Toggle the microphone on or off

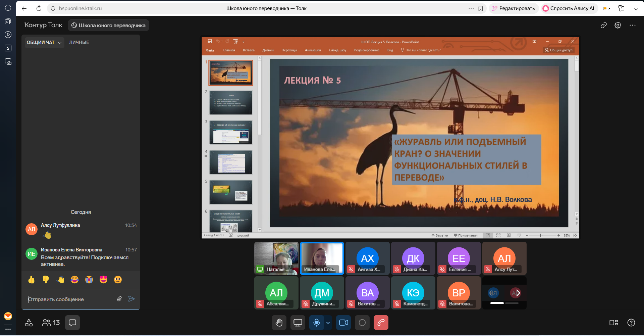point(316,323)
